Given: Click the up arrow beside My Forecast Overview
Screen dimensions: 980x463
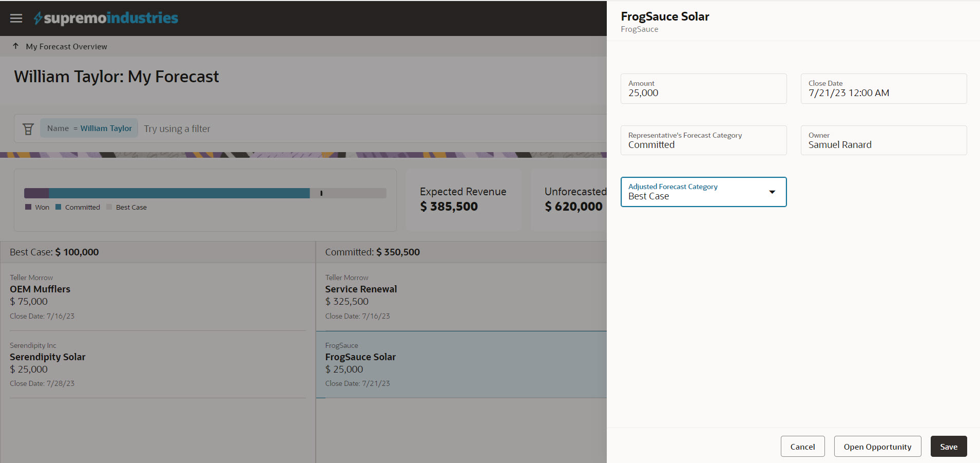Looking at the screenshot, I should pos(16,46).
